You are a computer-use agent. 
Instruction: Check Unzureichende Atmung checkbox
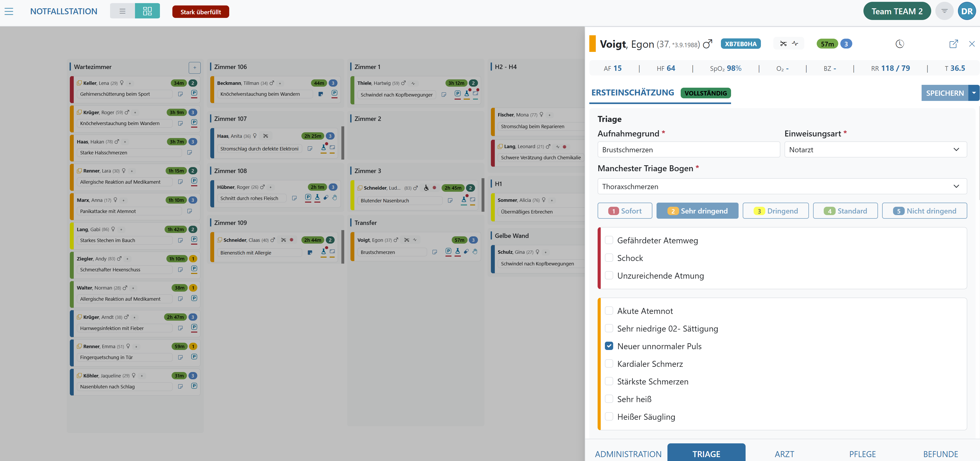[x=609, y=275]
